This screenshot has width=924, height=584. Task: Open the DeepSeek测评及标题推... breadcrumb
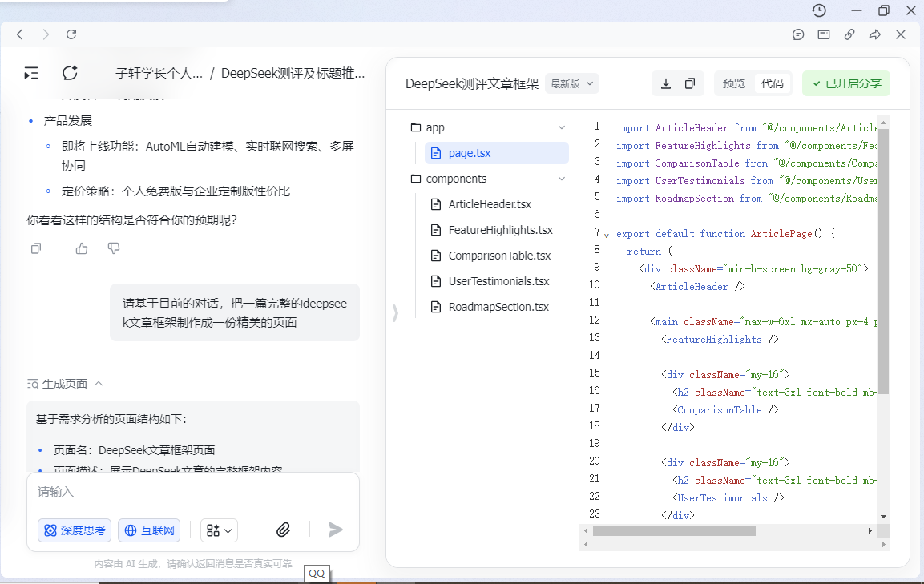point(293,73)
